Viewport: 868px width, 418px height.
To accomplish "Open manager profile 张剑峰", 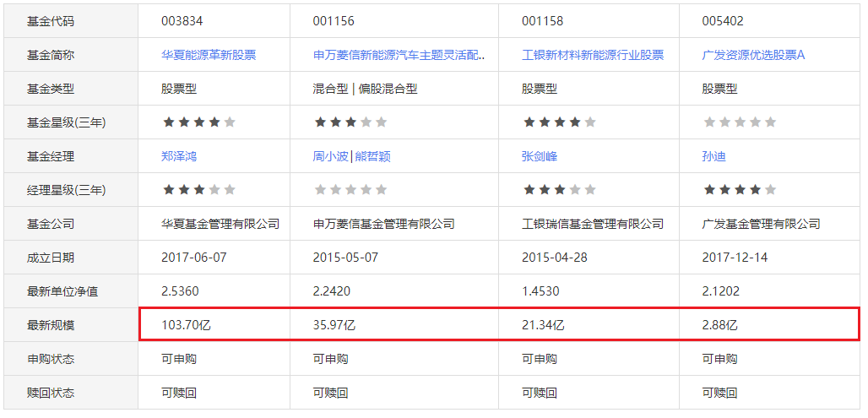I will [x=540, y=156].
